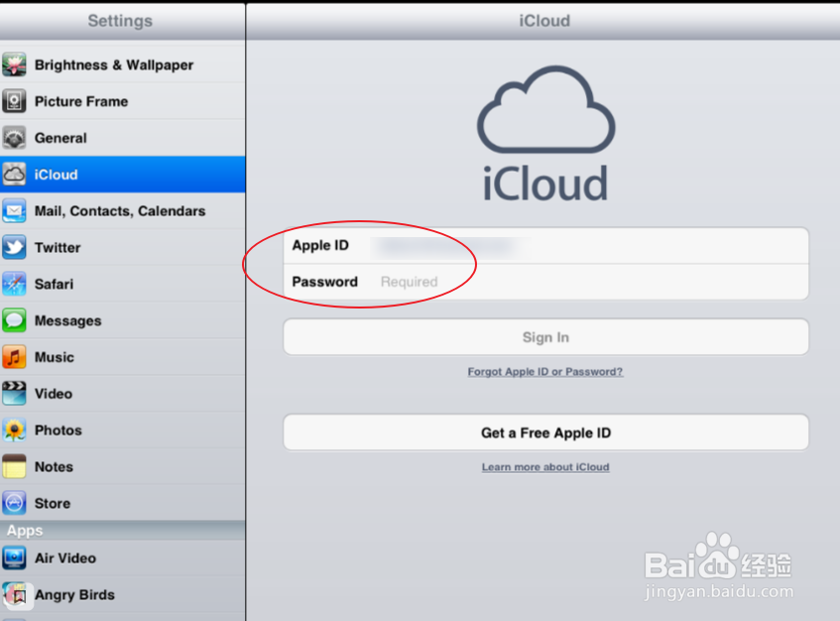The height and width of the screenshot is (621, 840).
Task: Open Store settings row
Action: (x=123, y=503)
